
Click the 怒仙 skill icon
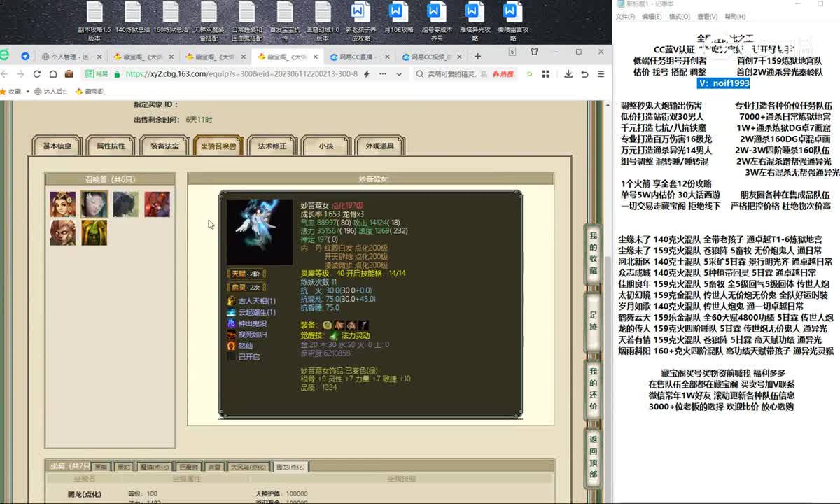click(232, 345)
